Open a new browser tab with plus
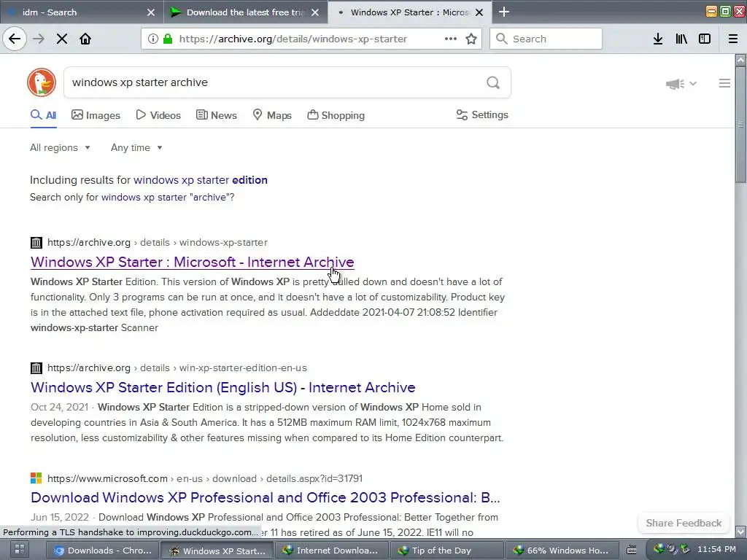This screenshot has height=560, width=747. [504, 12]
